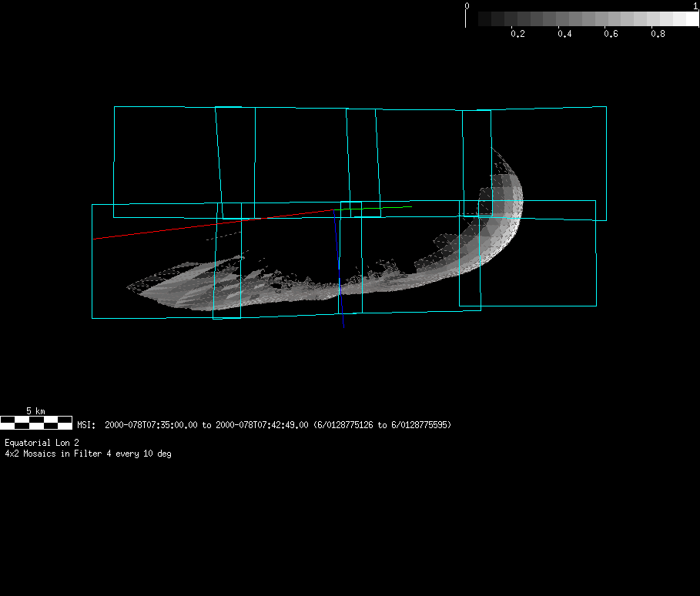
Task: Click the blue vertical axis line
Action: pos(338,262)
